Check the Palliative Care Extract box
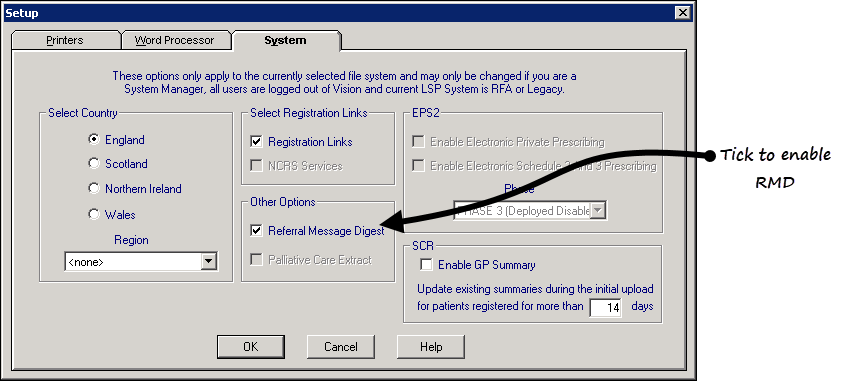Image resolution: width=862 pixels, height=381 pixels. point(256,259)
